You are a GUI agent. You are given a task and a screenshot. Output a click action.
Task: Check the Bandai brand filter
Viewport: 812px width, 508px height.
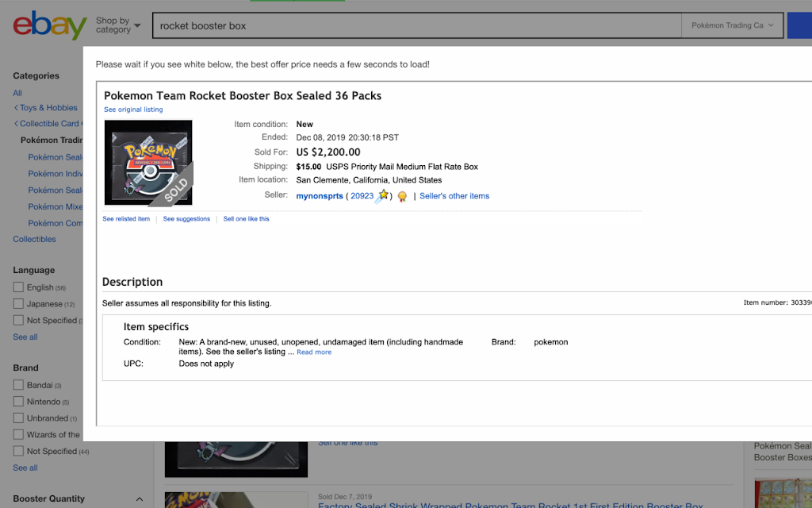[x=19, y=385]
